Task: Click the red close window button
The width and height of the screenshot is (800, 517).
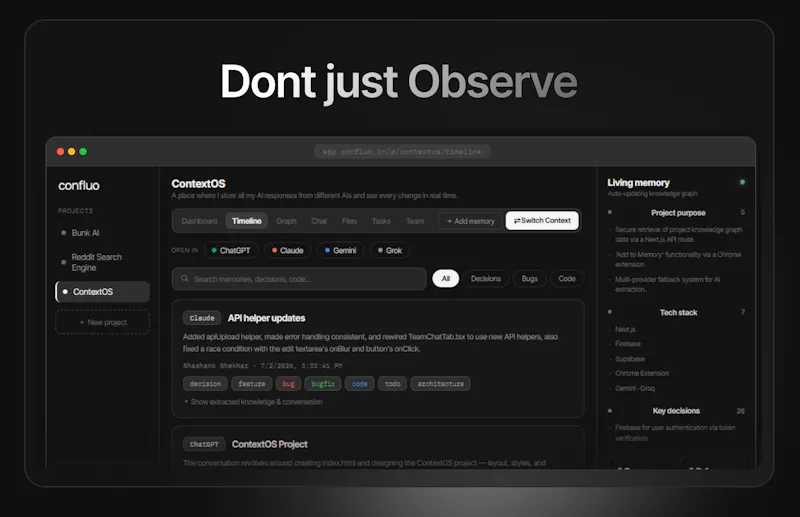Action: 60,152
